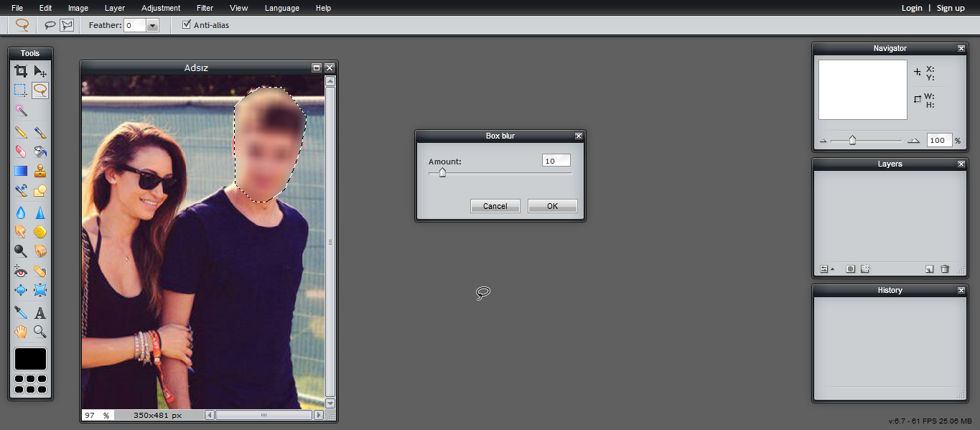Select the Type tool
980x430 pixels.
pos(41,312)
